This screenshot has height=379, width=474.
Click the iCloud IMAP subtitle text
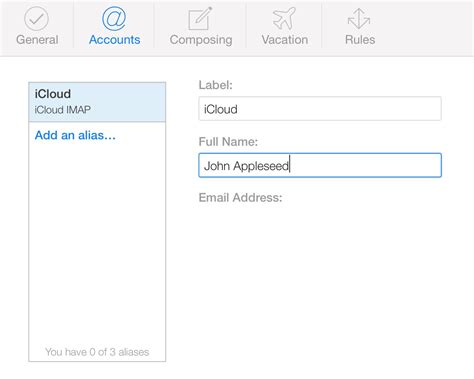click(x=63, y=110)
